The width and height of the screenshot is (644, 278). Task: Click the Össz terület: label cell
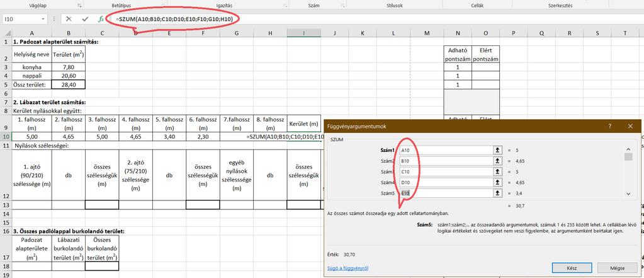point(32,84)
